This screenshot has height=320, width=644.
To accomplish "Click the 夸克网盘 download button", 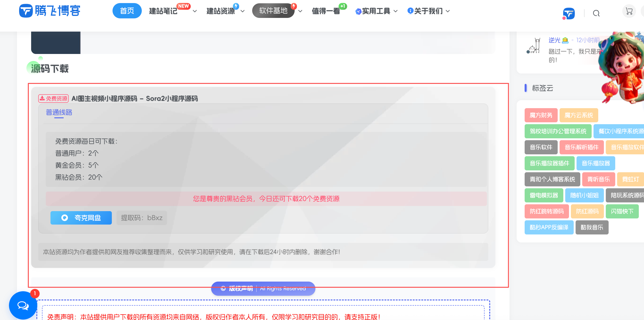I will click(x=81, y=217).
